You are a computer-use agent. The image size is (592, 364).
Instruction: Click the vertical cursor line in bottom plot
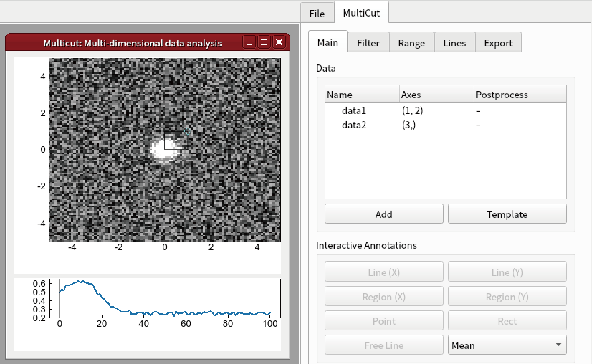click(x=60, y=298)
